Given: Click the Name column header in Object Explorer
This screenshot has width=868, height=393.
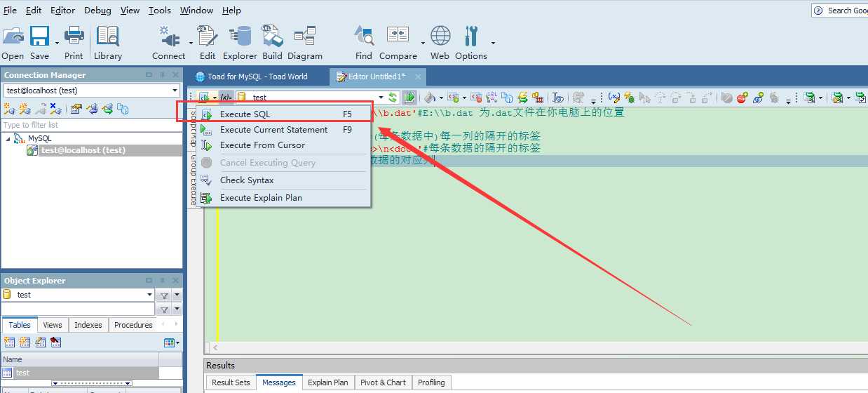Looking at the screenshot, I should [80, 359].
